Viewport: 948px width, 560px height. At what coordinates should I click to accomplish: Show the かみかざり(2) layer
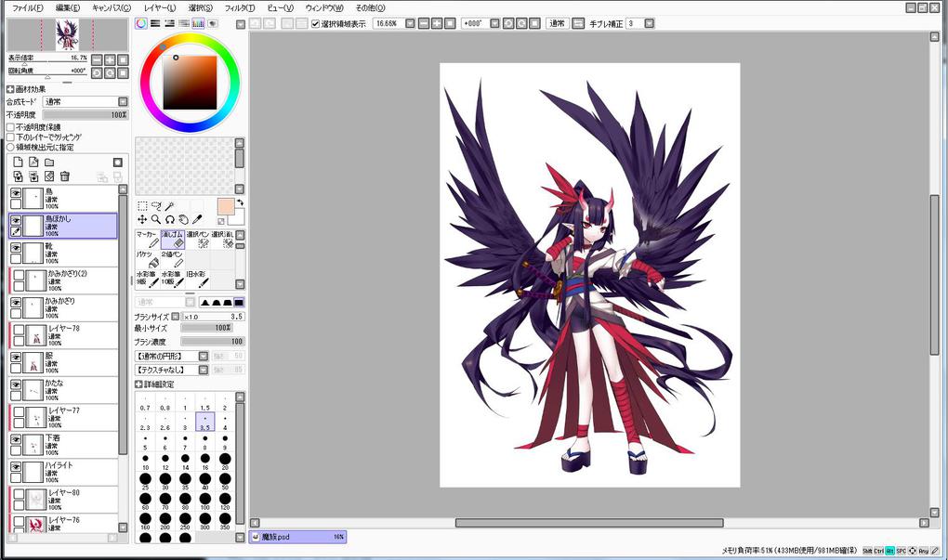tap(19, 275)
